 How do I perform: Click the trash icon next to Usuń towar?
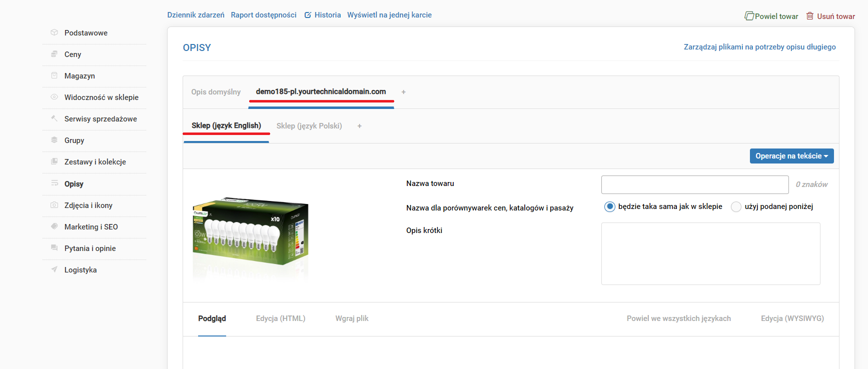coord(810,16)
